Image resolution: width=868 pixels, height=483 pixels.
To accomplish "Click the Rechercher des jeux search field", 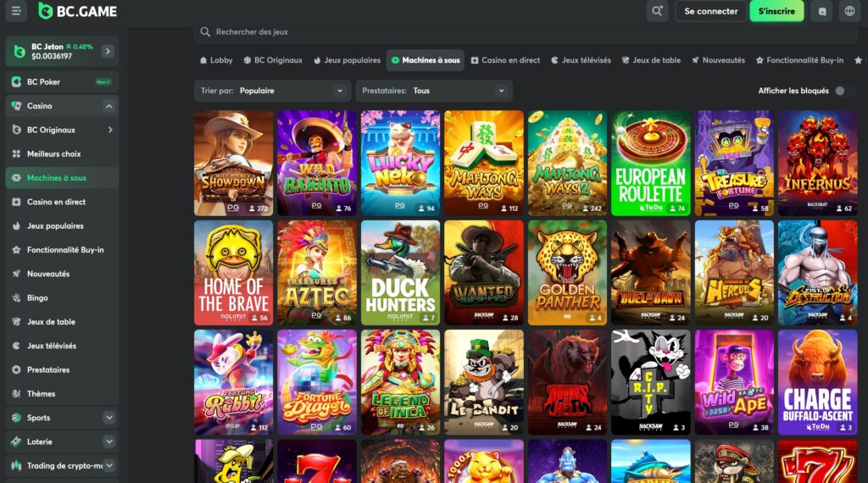I will pyautogui.click(x=526, y=32).
